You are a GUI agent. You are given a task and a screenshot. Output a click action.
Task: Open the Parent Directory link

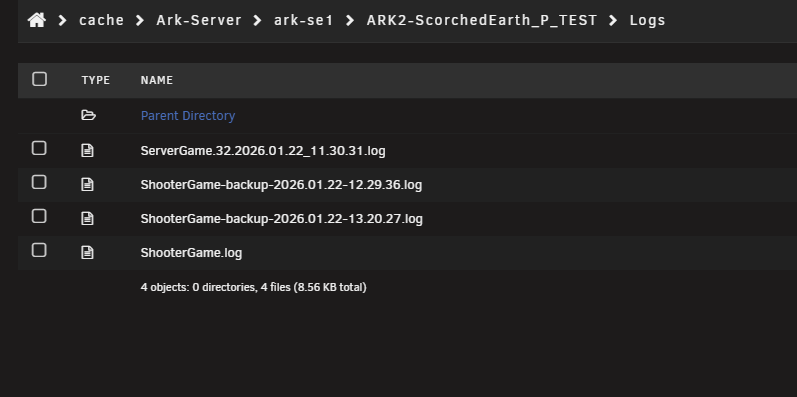188,116
